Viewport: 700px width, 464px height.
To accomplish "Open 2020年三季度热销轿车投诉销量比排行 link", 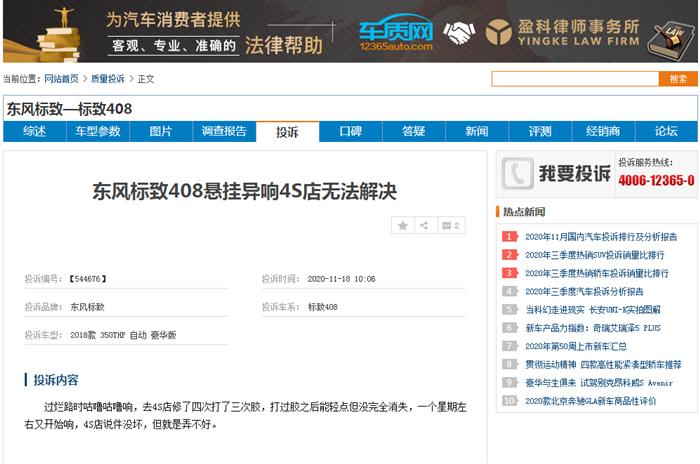I will [x=597, y=273].
